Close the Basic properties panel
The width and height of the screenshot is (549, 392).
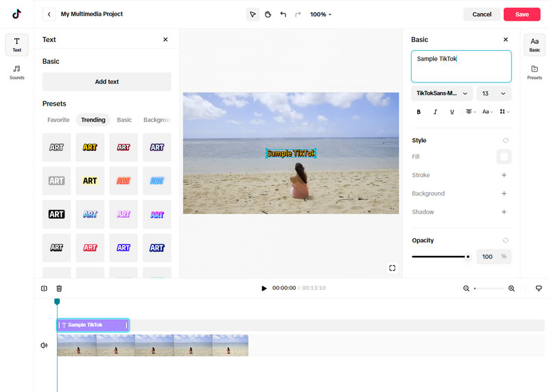(506, 40)
